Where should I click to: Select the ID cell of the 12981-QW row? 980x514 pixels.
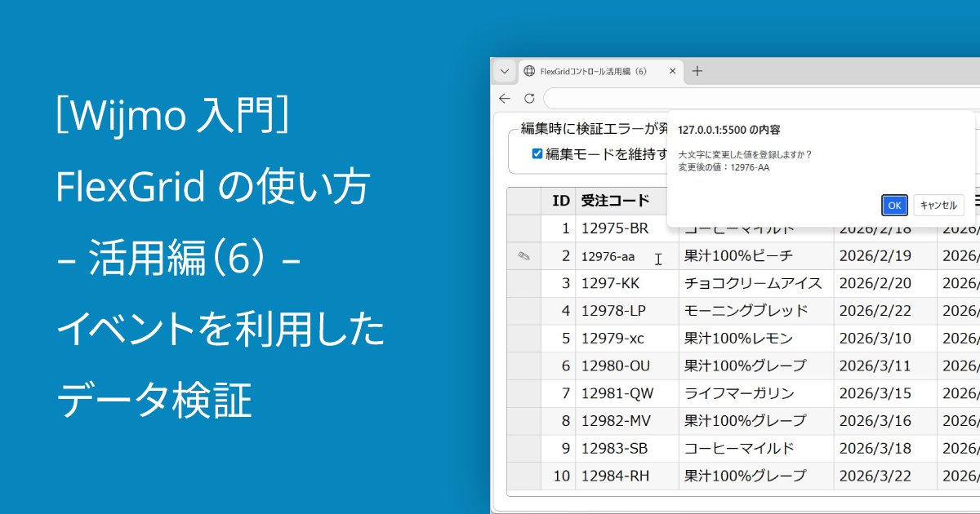[558, 394]
